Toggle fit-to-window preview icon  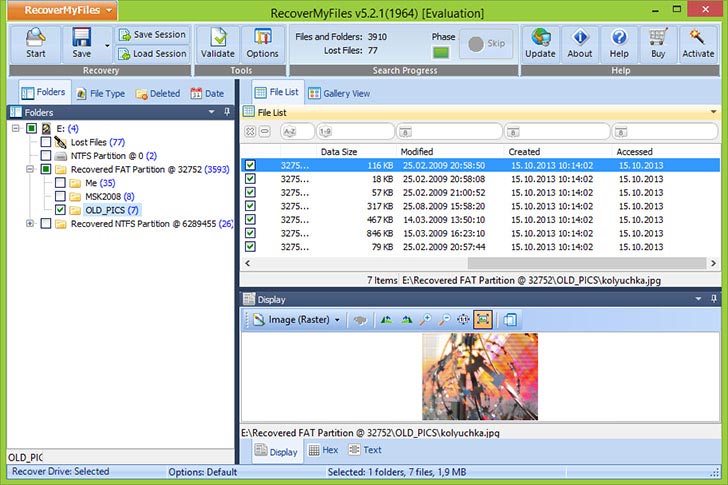tap(483, 320)
